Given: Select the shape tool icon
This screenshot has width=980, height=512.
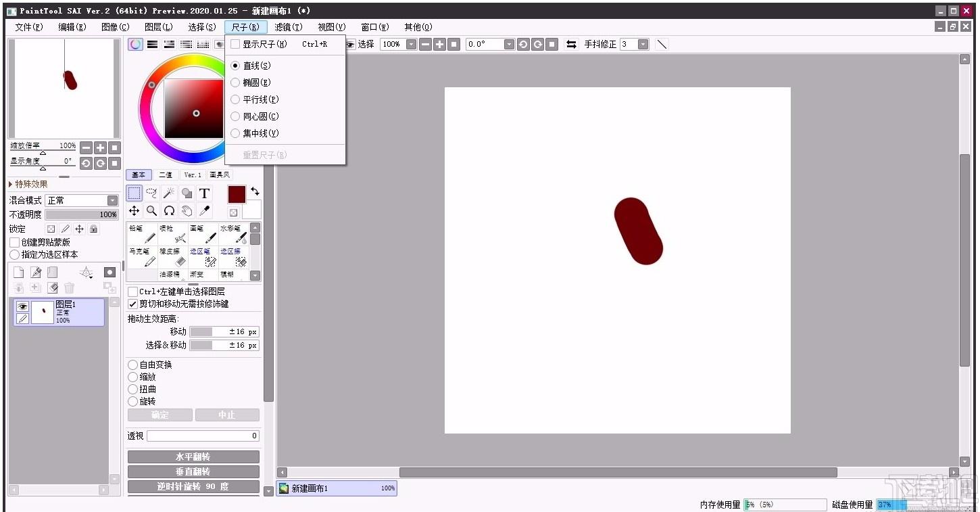Looking at the screenshot, I should click(x=187, y=193).
